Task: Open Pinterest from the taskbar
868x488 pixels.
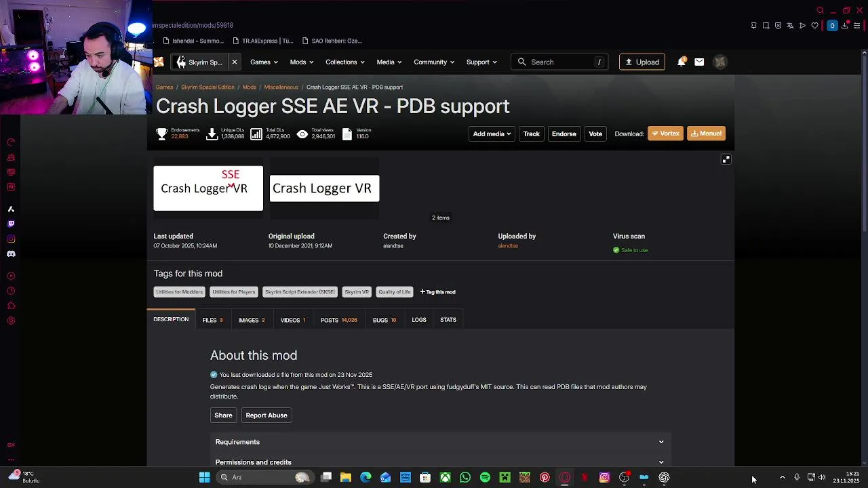Action: 545,477
